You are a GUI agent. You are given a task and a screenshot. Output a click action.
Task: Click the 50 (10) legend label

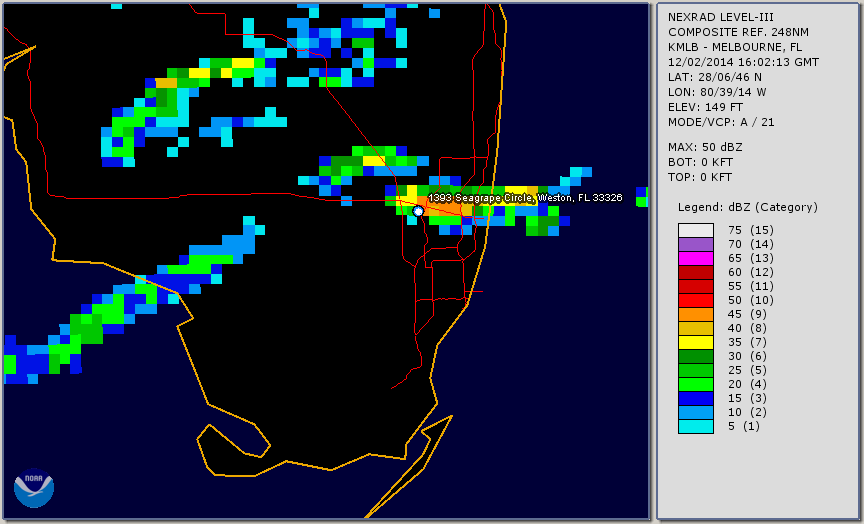tap(750, 300)
